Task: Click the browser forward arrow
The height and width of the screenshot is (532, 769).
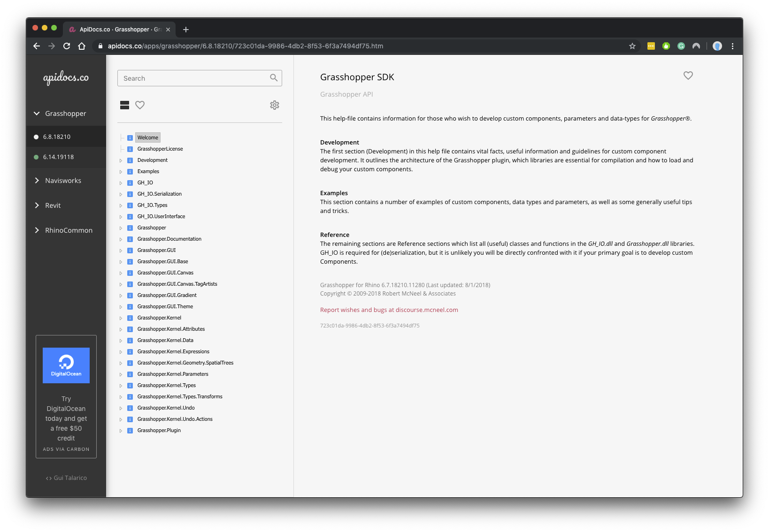Action: tap(52, 46)
